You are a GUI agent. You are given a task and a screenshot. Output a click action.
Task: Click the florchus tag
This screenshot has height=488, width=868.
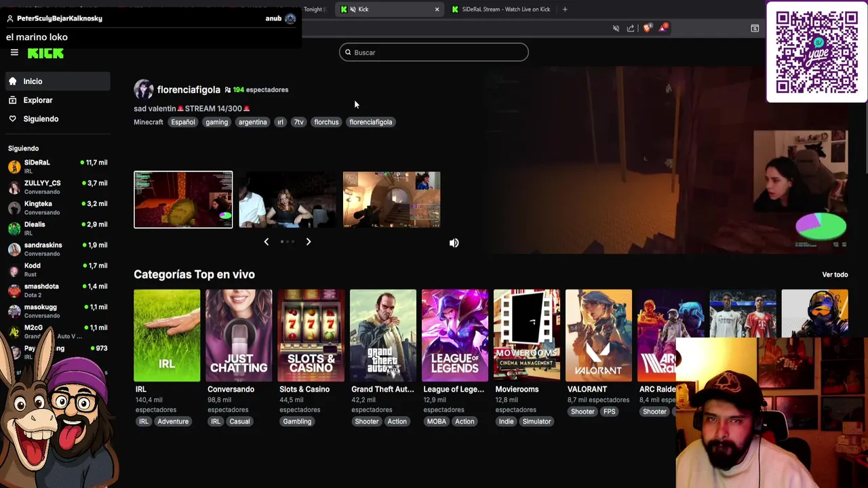(x=326, y=122)
